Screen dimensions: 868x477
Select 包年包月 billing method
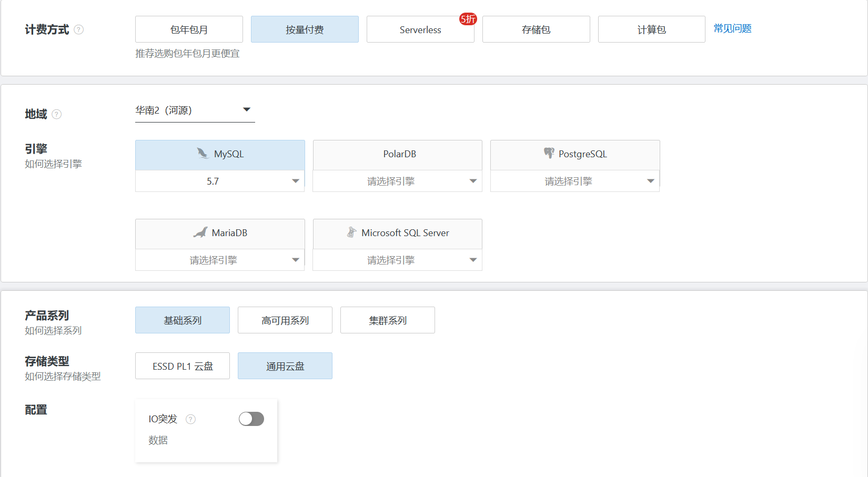(189, 29)
